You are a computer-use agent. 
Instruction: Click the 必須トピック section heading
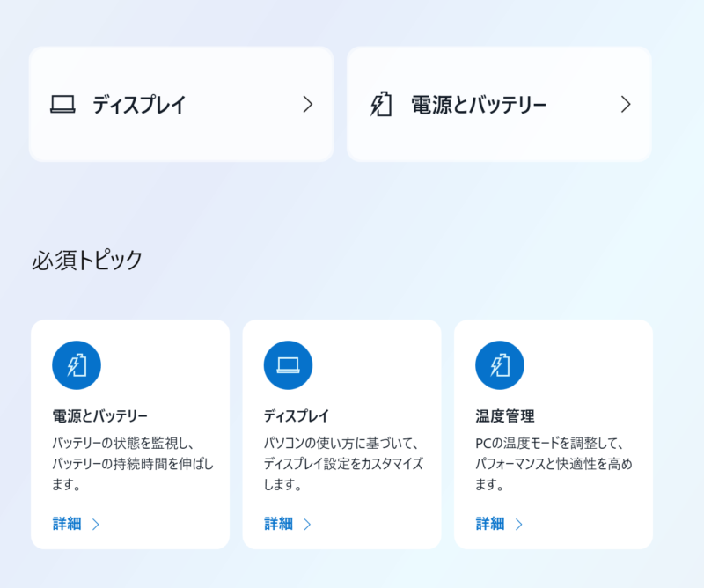pyautogui.click(x=86, y=261)
